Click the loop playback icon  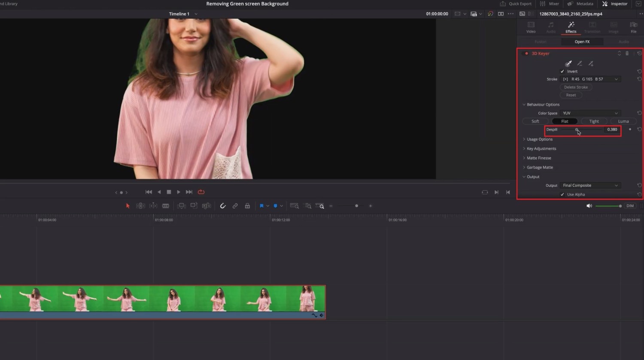(x=201, y=192)
